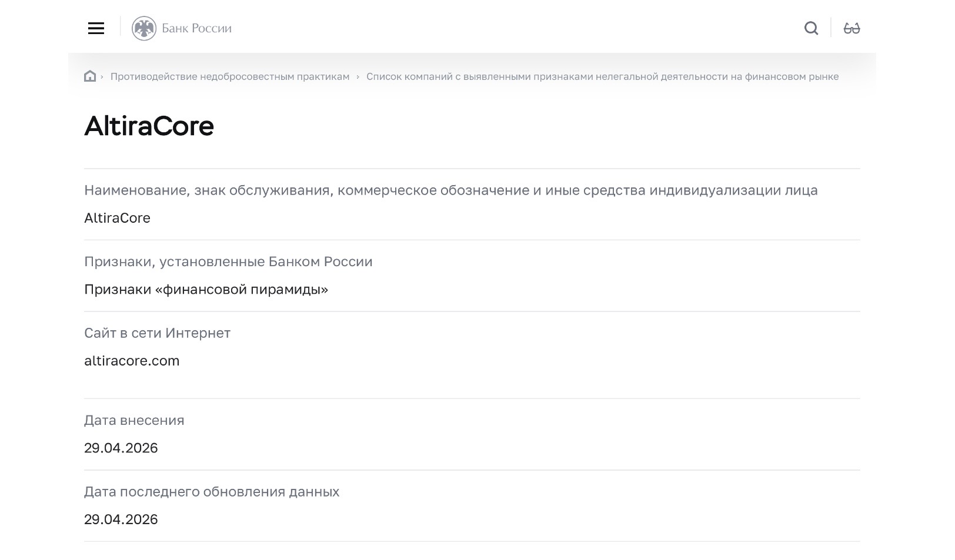The width and height of the screenshot is (955, 560).
Task: Open breadcrumb Список компаний с выявленными признаками
Action: 602,76
